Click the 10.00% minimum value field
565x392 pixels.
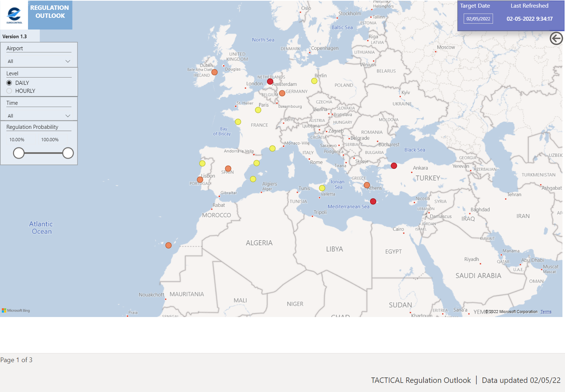tap(17, 140)
